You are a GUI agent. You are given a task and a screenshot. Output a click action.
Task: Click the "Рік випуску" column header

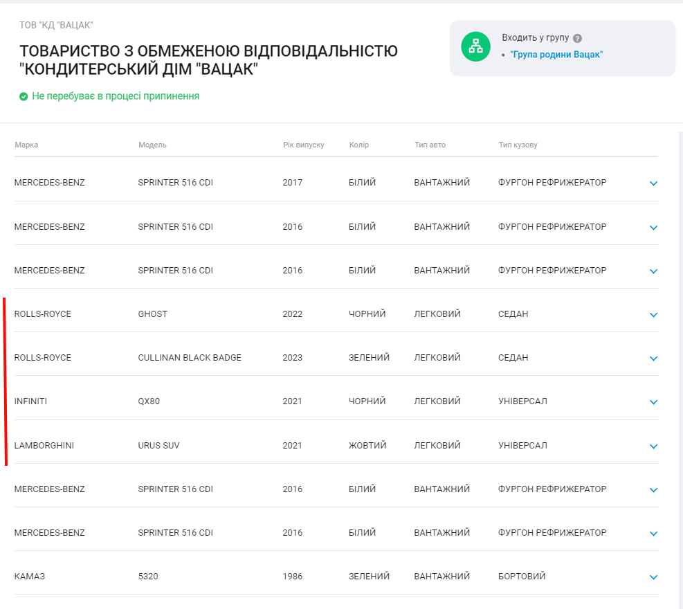click(x=303, y=145)
